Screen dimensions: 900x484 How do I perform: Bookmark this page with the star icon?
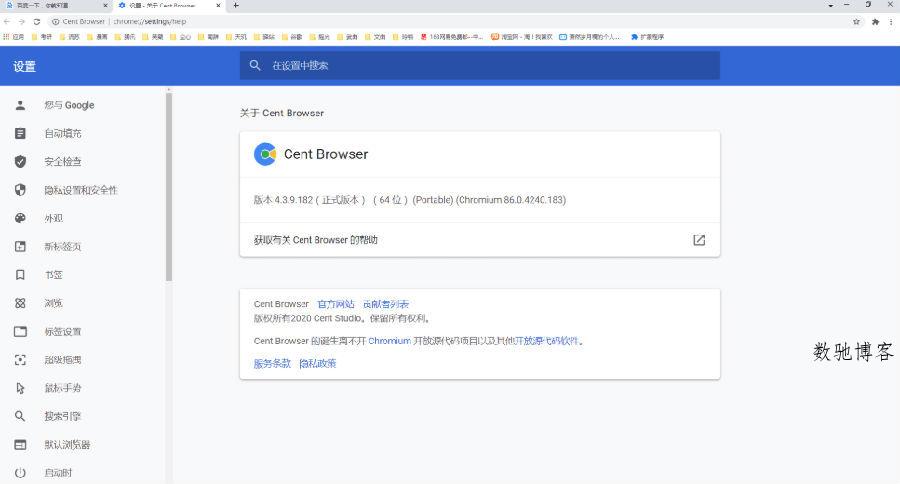pyautogui.click(x=856, y=21)
